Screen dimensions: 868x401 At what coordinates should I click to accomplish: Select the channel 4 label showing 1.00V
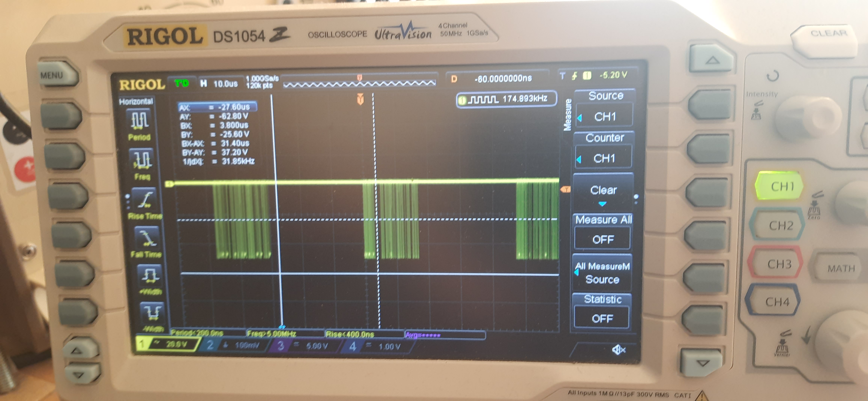point(377,346)
